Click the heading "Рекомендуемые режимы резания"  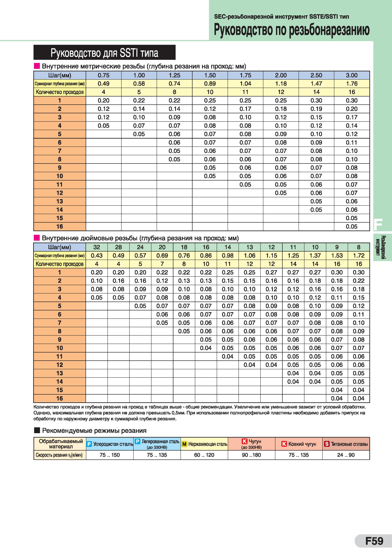[x=94, y=430]
